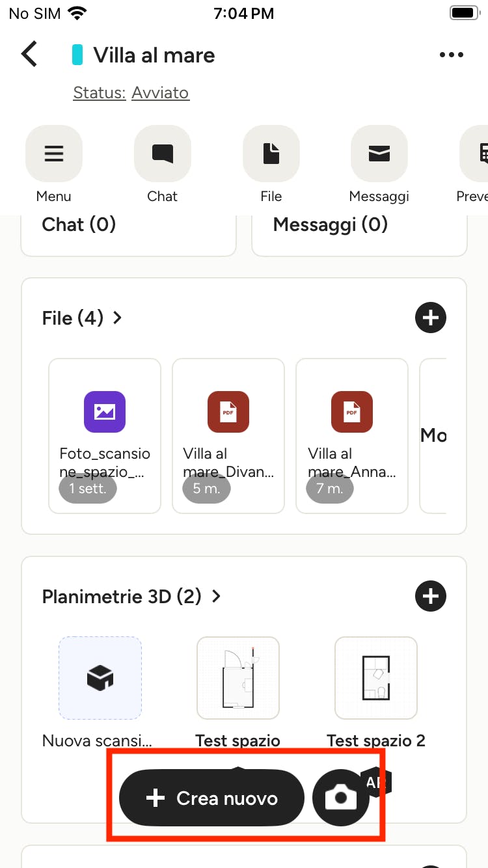Open the Menu hamburger icon
This screenshot has height=868, width=488.
54,154
